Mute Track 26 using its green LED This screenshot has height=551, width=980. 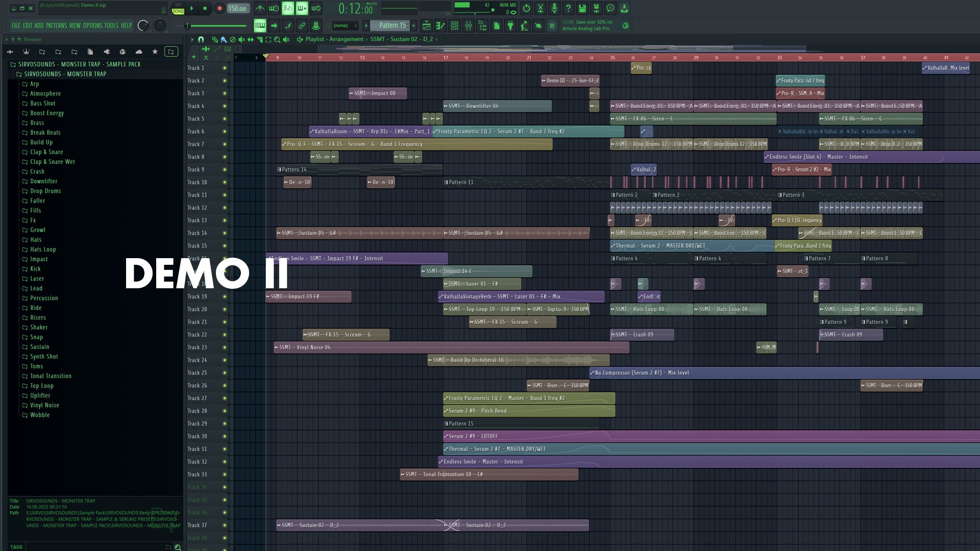click(225, 386)
